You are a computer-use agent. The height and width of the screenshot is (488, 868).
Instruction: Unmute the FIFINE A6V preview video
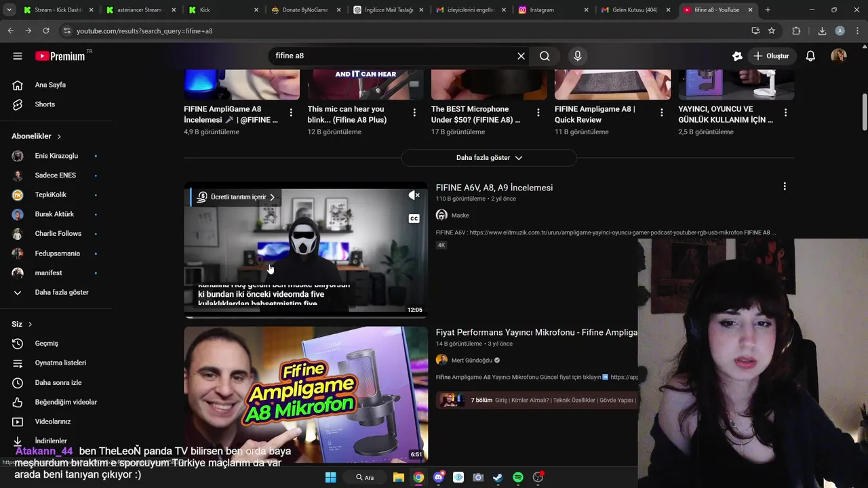pos(414,195)
